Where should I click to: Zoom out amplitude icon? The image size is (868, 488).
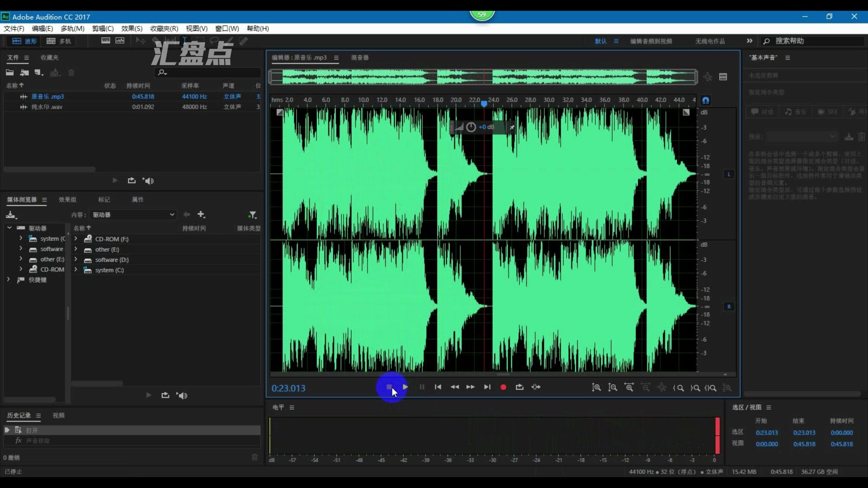(613, 388)
